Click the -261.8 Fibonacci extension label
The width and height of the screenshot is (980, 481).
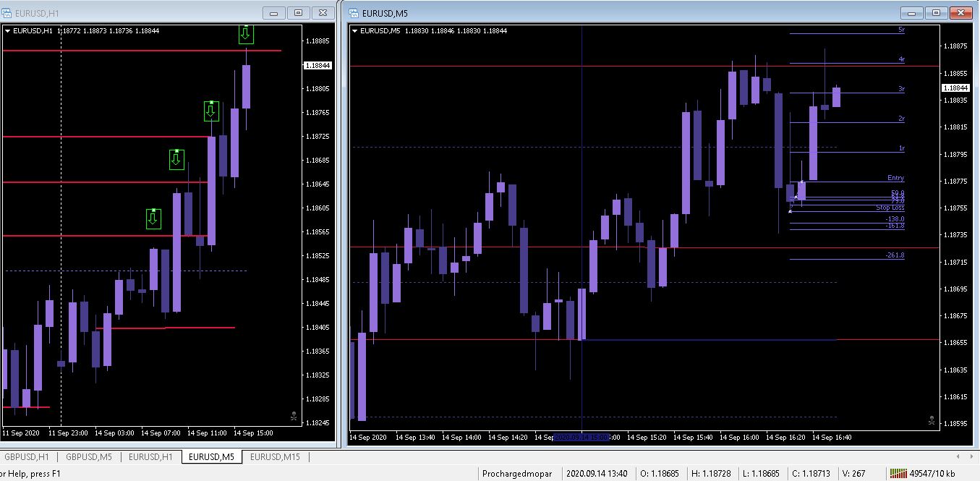click(895, 255)
